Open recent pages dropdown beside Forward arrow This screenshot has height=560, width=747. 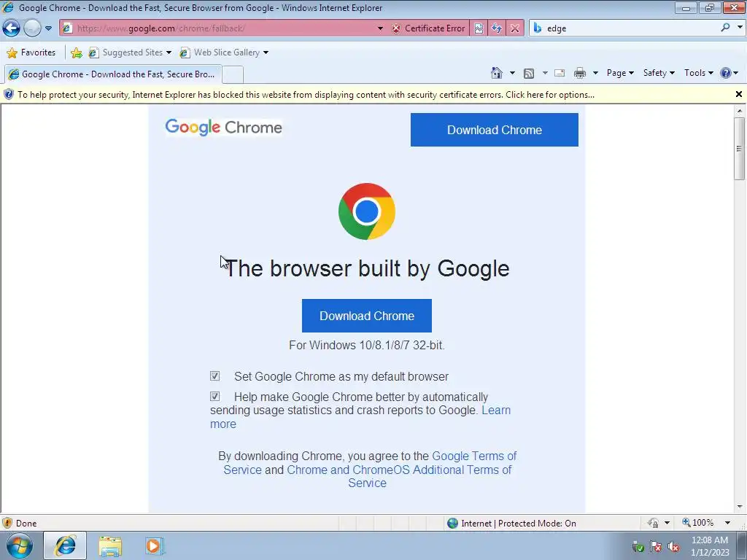[48, 28]
